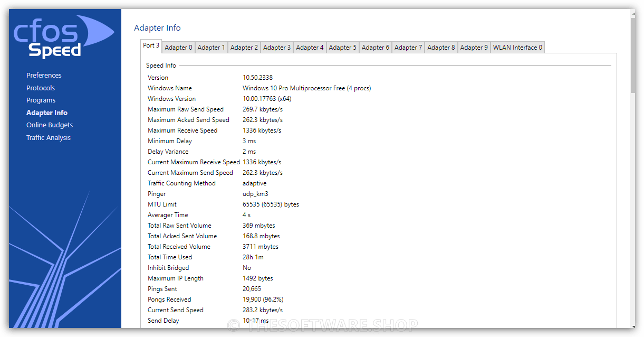644x337 pixels.
Task: Click the vertical scrollbar thumb
Action: (632, 55)
